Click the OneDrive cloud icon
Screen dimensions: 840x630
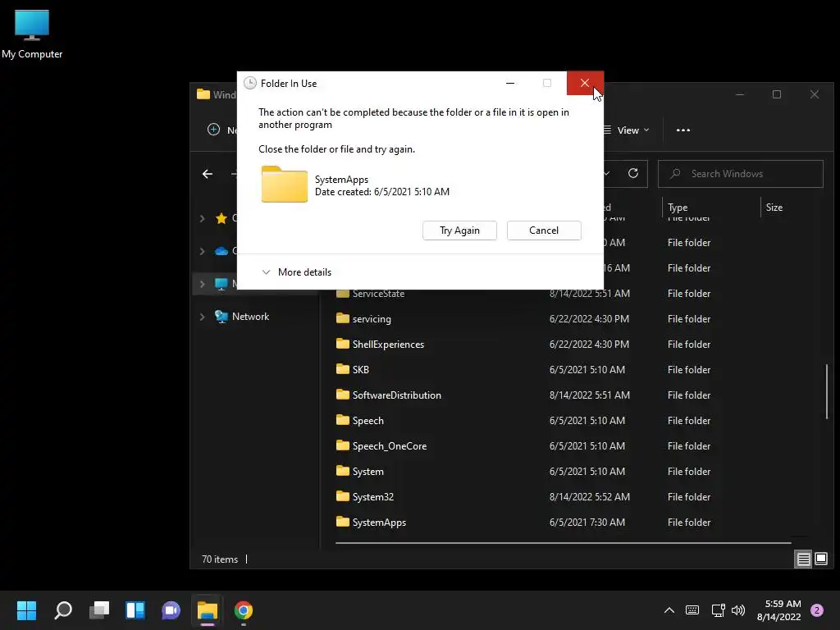coord(221,251)
